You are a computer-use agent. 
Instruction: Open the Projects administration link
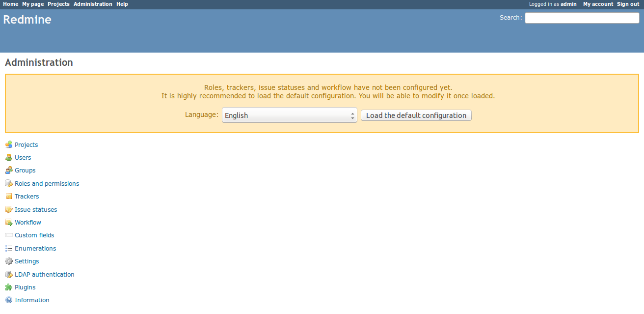pyautogui.click(x=26, y=144)
